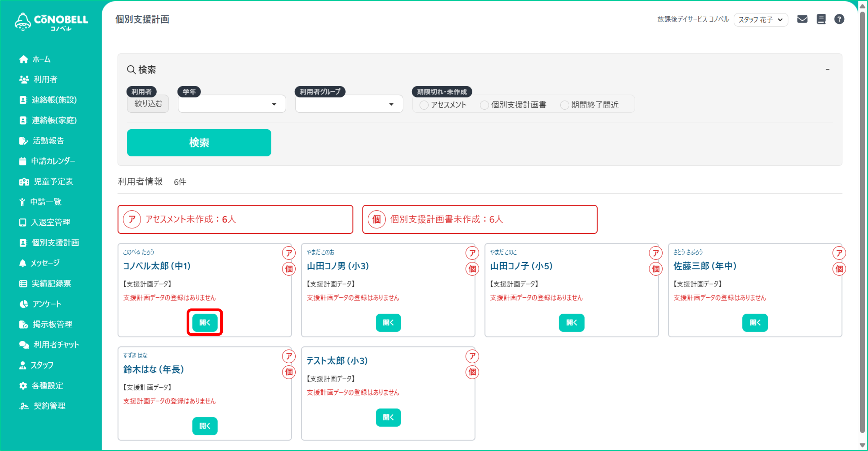Open the mail envelope icon

coord(802,19)
